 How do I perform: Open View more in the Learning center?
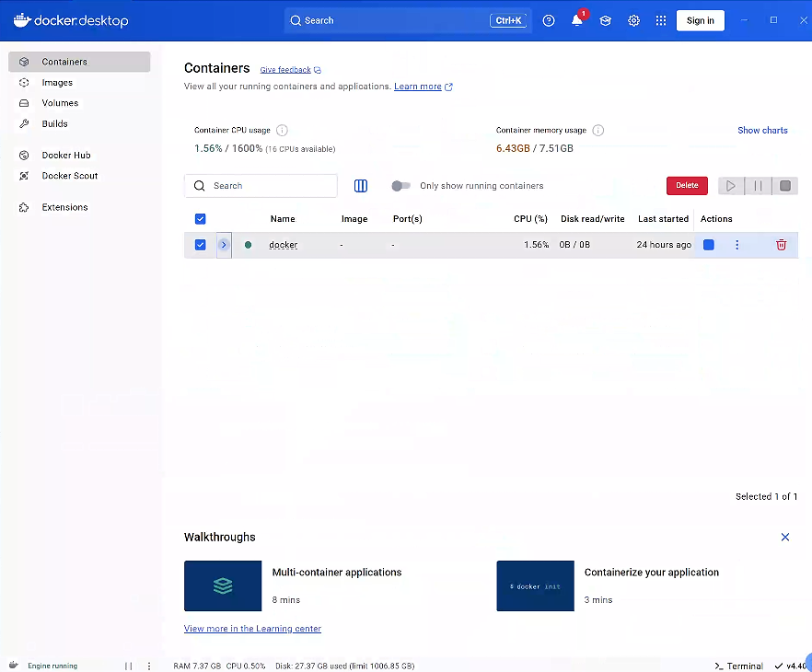pyautogui.click(x=252, y=629)
